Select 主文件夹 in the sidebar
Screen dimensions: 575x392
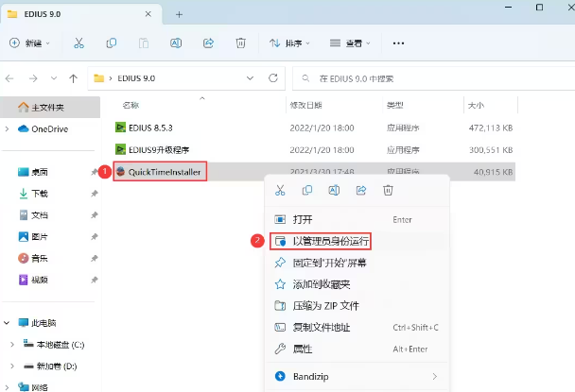pos(50,108)
